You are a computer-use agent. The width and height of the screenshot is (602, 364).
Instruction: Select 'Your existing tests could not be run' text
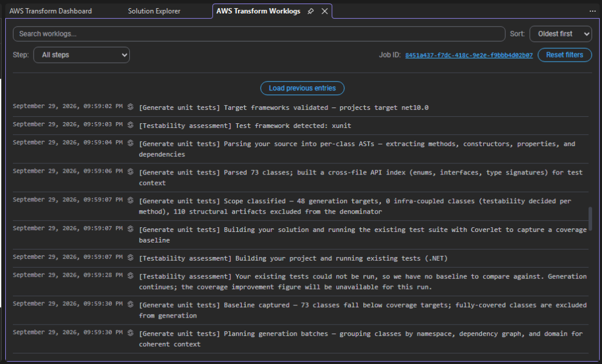[363, 282]
